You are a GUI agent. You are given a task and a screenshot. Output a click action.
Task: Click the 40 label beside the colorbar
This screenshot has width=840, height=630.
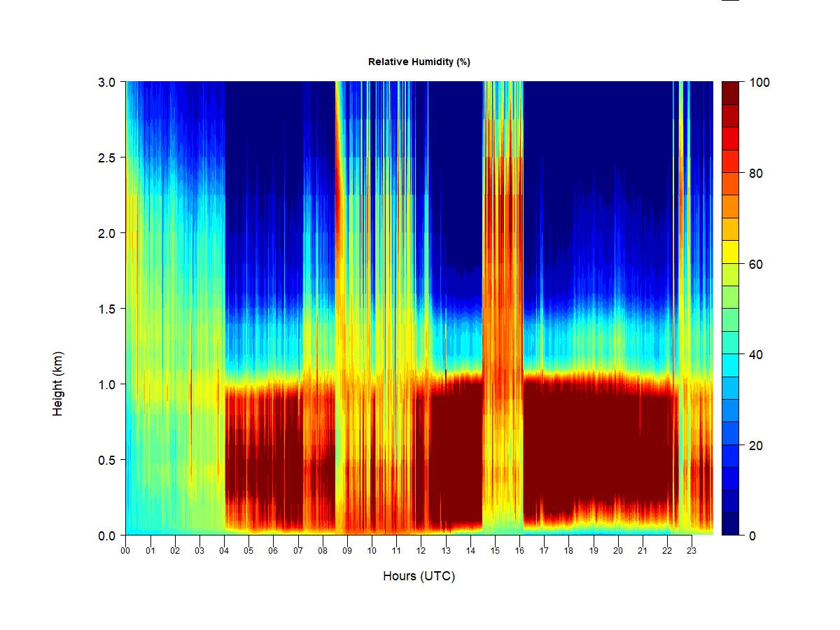(756, 355)
